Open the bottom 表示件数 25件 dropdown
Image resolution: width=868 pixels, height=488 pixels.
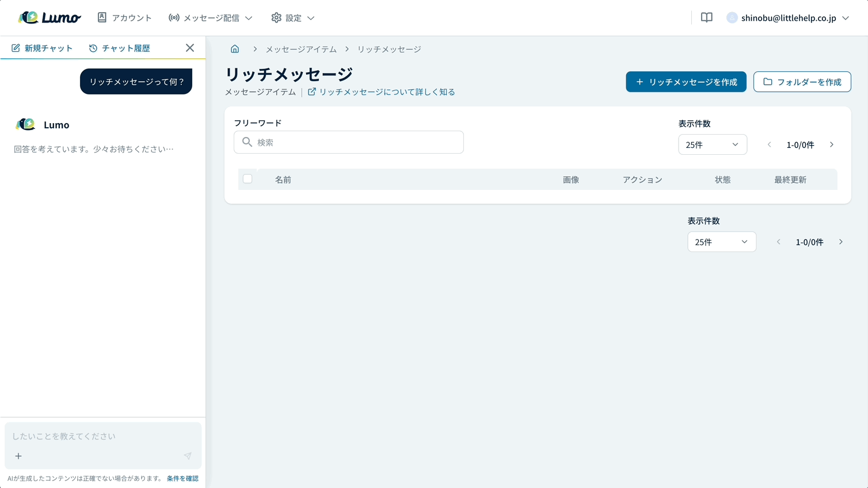point(722,242)
